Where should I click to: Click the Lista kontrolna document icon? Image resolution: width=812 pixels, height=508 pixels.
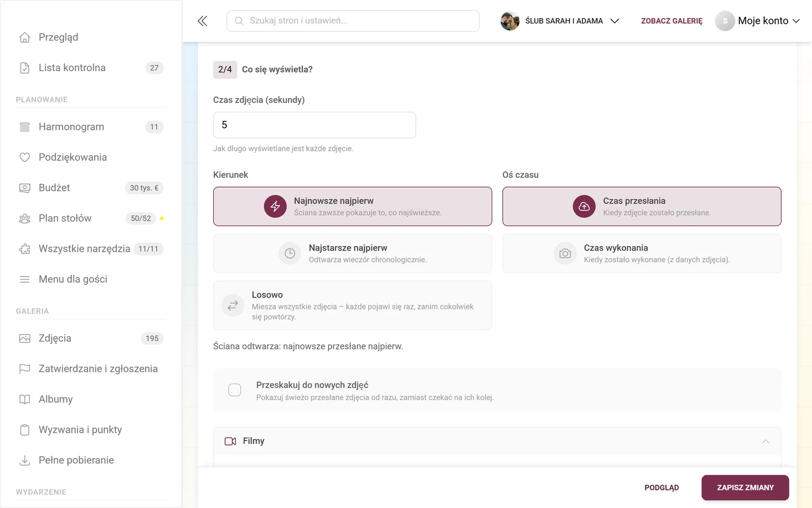coord(25,68)
